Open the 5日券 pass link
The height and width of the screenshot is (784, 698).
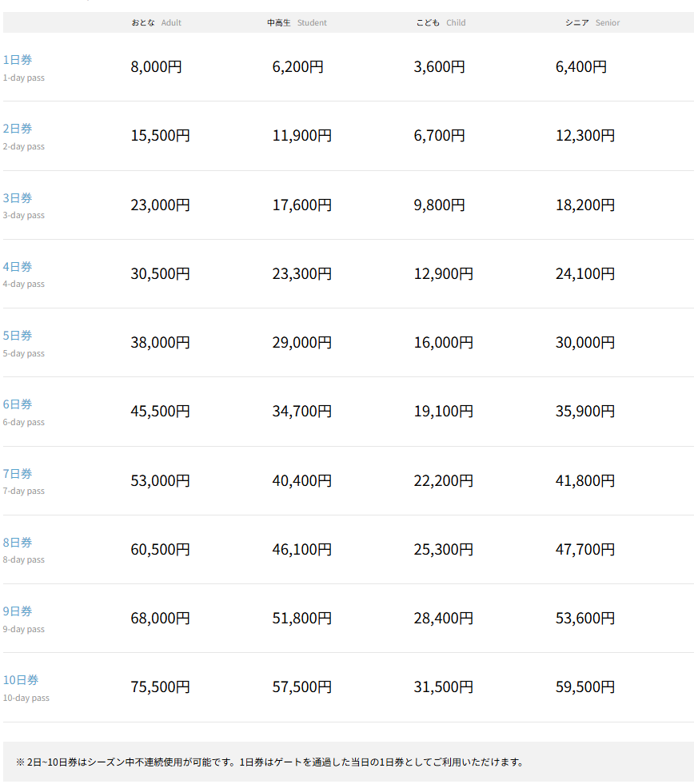click(18, 336)
